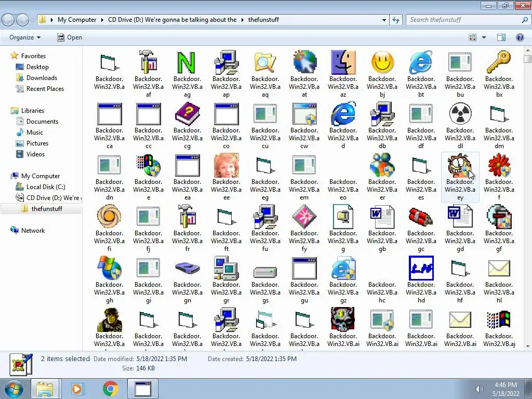
Task: Select the globe with cursor file ending in at
Action: coord(304,74)
